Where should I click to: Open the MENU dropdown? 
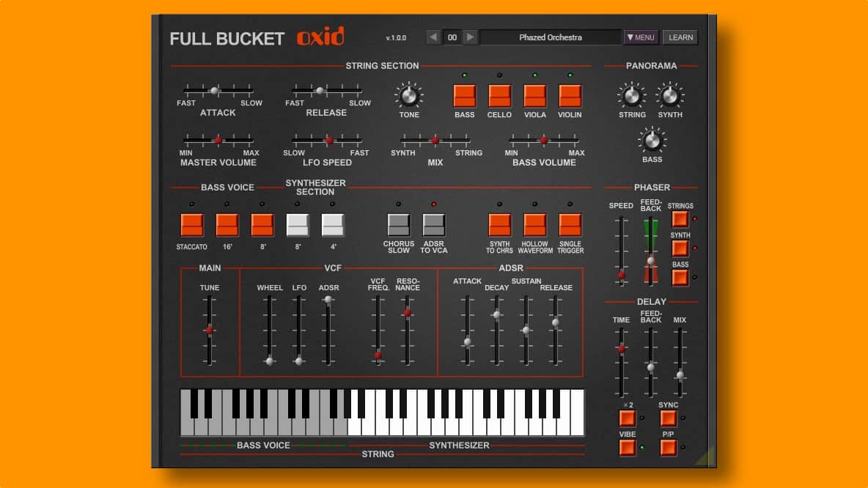pos(640,37)
